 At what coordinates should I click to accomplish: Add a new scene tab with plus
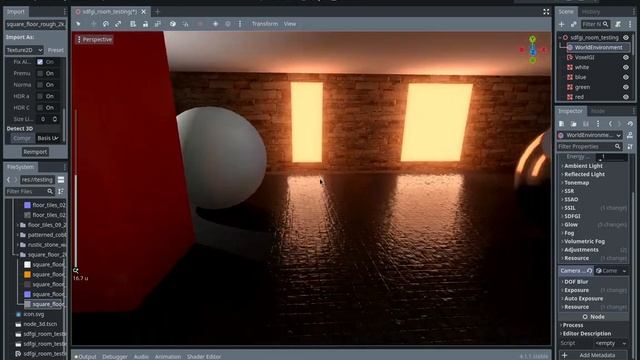157,12
